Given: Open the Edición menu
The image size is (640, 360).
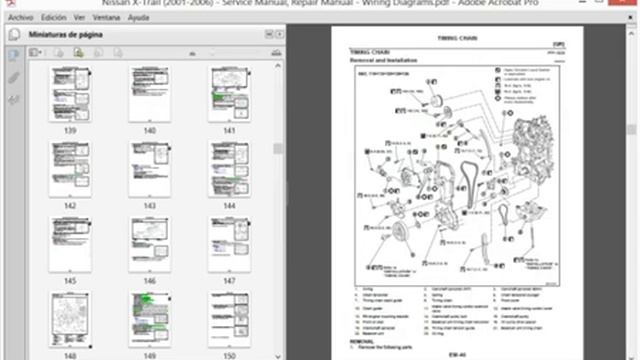Looking at the screenshot, I should click(53, 18).
